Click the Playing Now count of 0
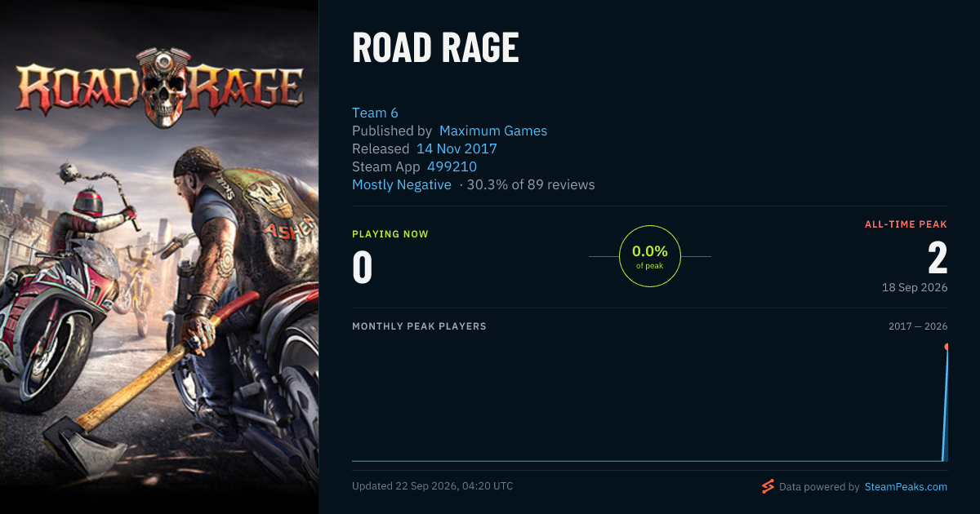This screenshot has height=514, width=980. 362,268
